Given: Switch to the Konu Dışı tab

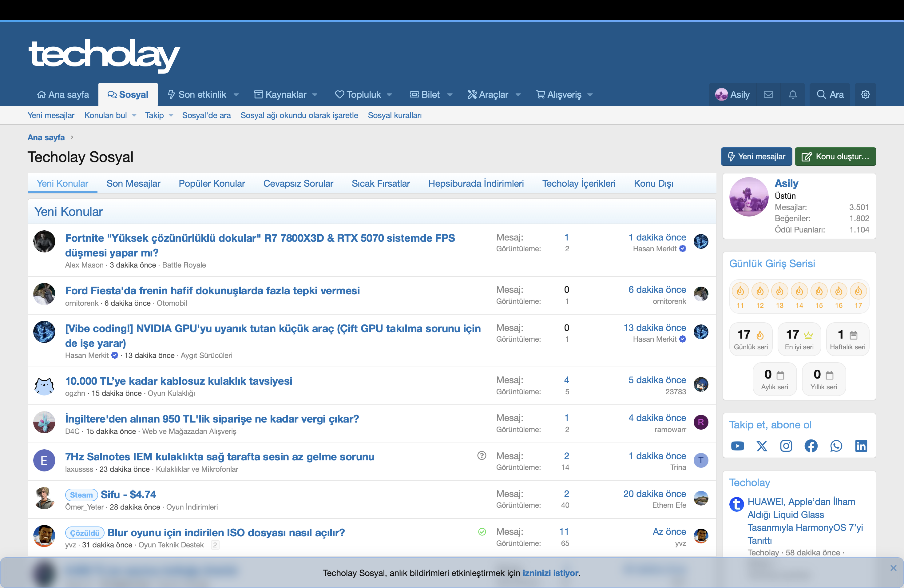Looking at the screenshot, I should (x=653, y=184).
